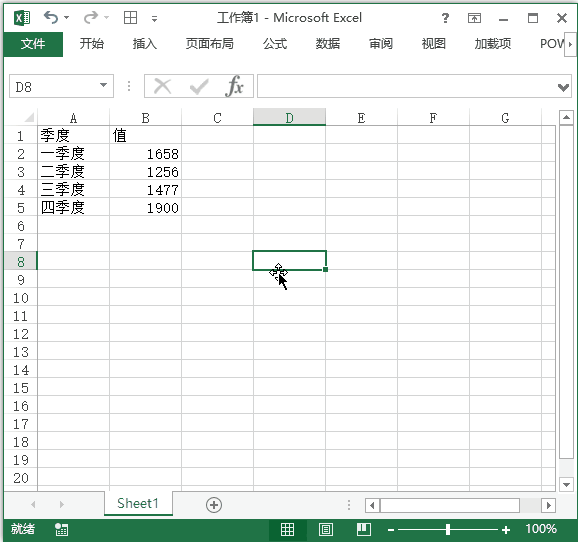Click the horizontal scrollbar right arrow
Screen dimensions: 578x542
pyautogui.click(x=549, y=505)
